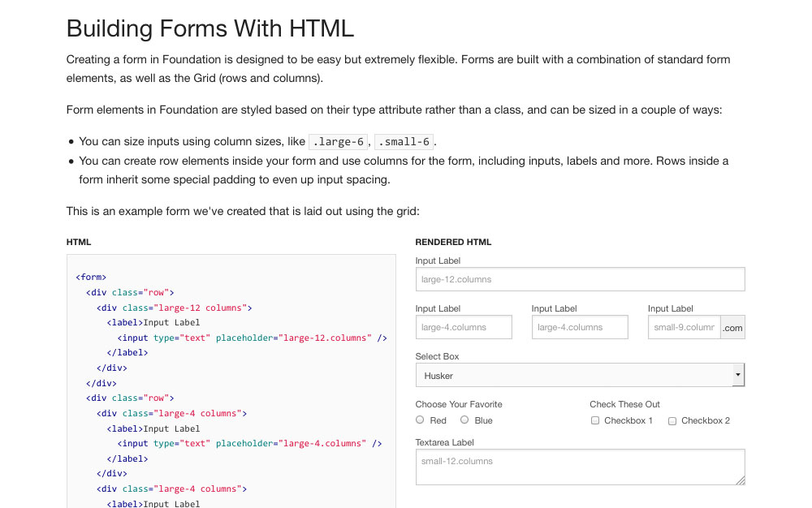This screenshot has height=508, width=812.
Task: Choose the Blue radio button
Action: [x=464, y=420]
